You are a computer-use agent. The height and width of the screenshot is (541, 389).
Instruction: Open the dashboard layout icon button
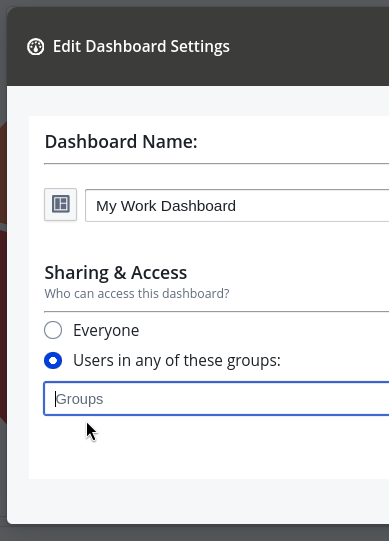click(x=60, y=204)
